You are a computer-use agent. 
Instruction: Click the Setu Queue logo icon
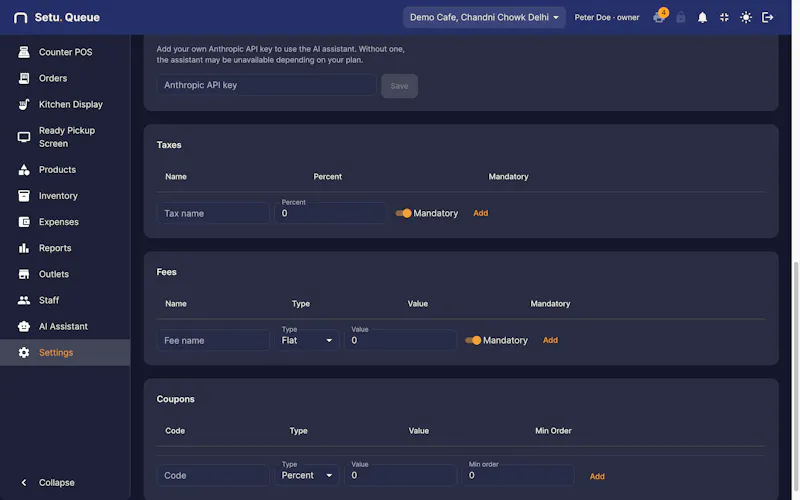pyautogui.click(x=20, y=18)
